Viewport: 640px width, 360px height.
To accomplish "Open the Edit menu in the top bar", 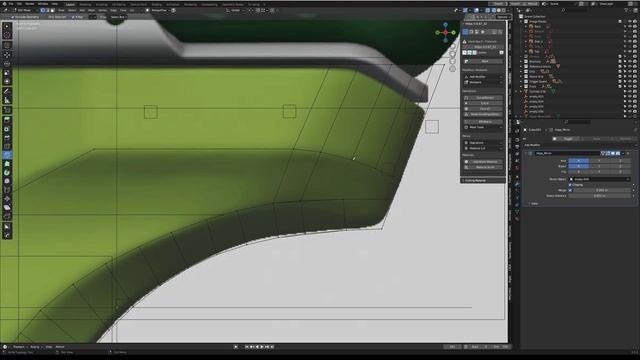I will point(19,4).
